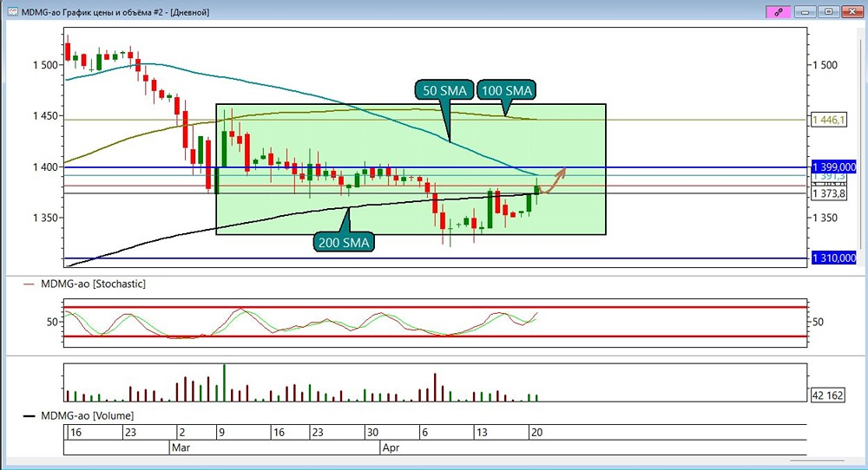This screenshot has height=470, width=868.
Task: Maximize the MDMG-ao chart window
Action: point(828,11)
